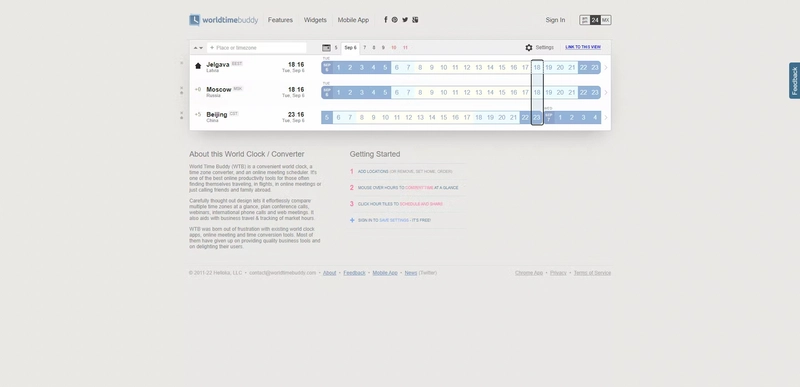The width and height of the screenshot is (800, 387).
Task: Click the EEST timezone badge
Action: point(237,64)
